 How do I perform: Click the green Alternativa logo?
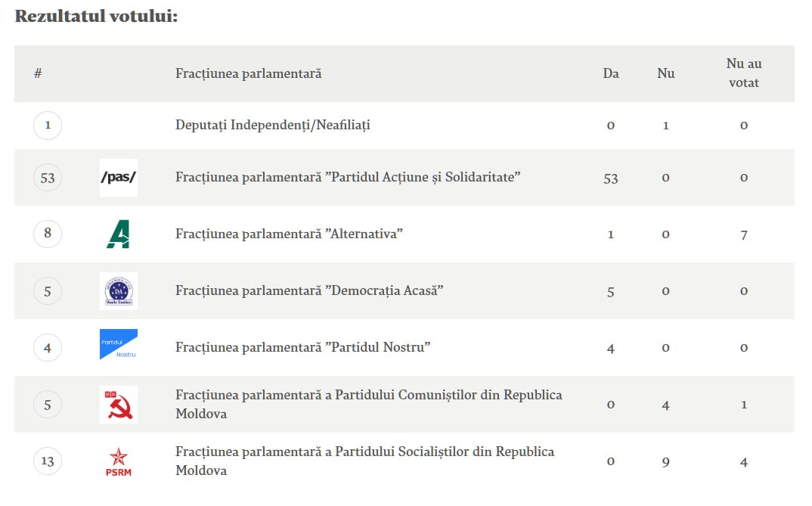(x=119, y=234)
